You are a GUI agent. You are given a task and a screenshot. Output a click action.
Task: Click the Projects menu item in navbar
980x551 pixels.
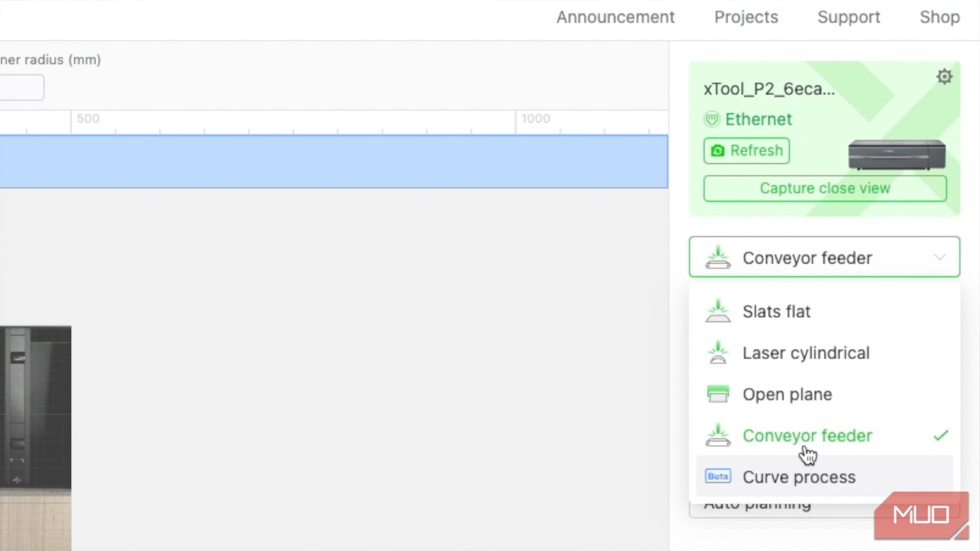coord(746,16)
